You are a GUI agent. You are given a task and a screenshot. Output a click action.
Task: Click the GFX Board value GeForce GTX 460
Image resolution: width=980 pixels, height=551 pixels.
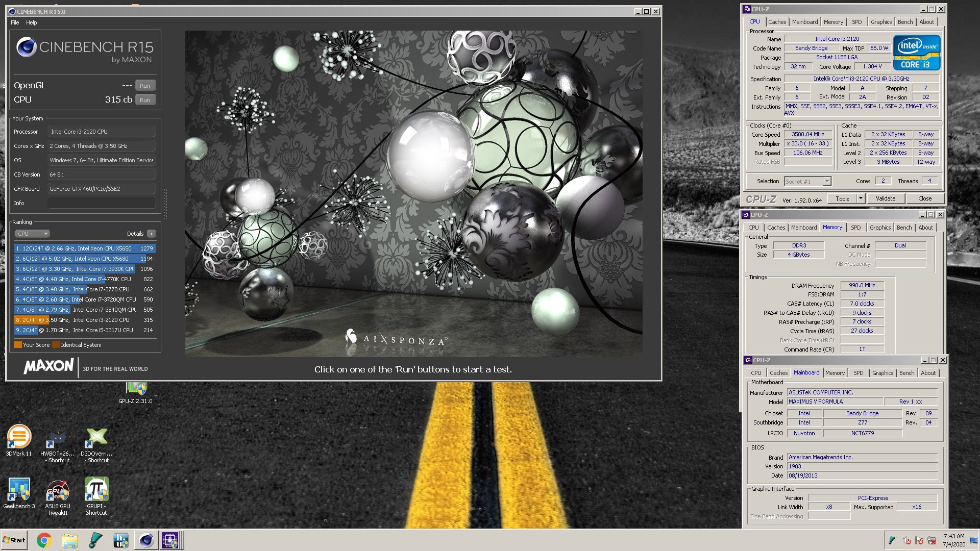click(x=102, y=189)
